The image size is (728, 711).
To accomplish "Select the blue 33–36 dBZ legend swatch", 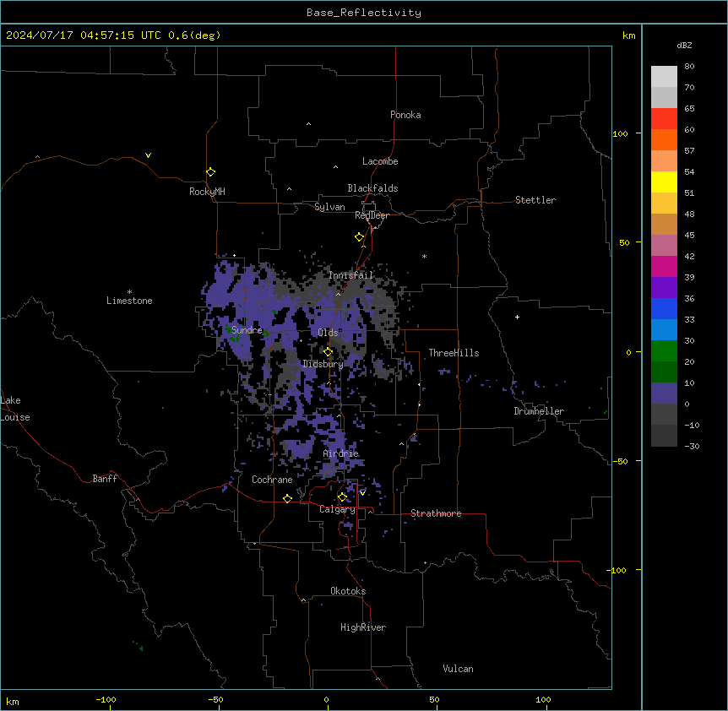I will [x=664, y=308].
